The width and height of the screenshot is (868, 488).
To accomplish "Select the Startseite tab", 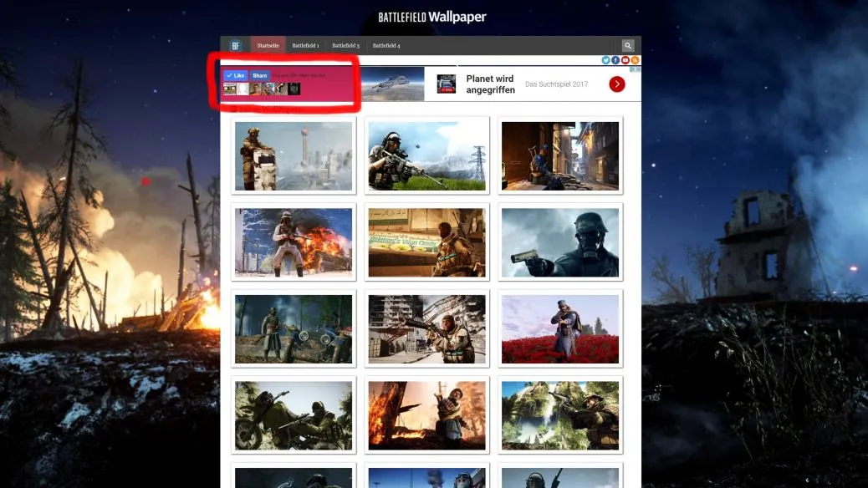I will coord(268,46).
